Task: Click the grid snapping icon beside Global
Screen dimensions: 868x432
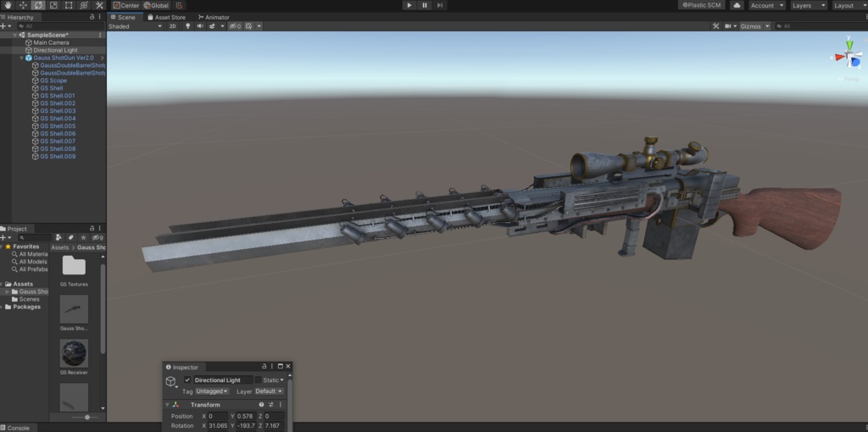Action: coord(179,5)
